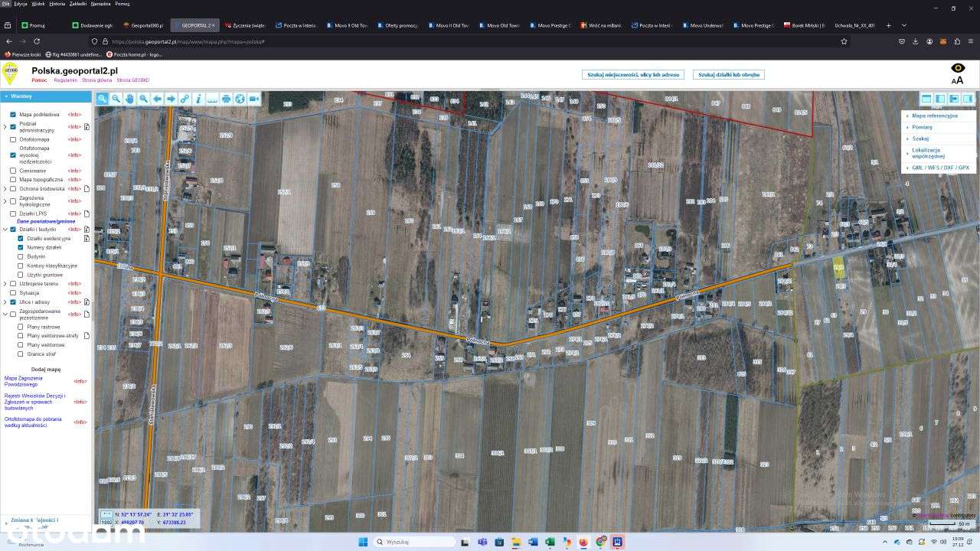This screenshot has height=551, width=980.
Task: Click the document icon beside Ochrona środowiska
Action: (87, 188)
